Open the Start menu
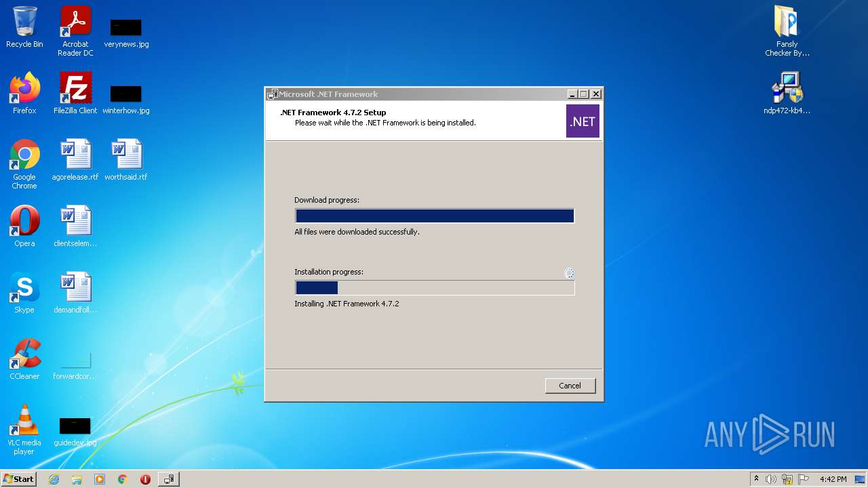This screenshot has width=868, height=488. click(x=19, y=479)
